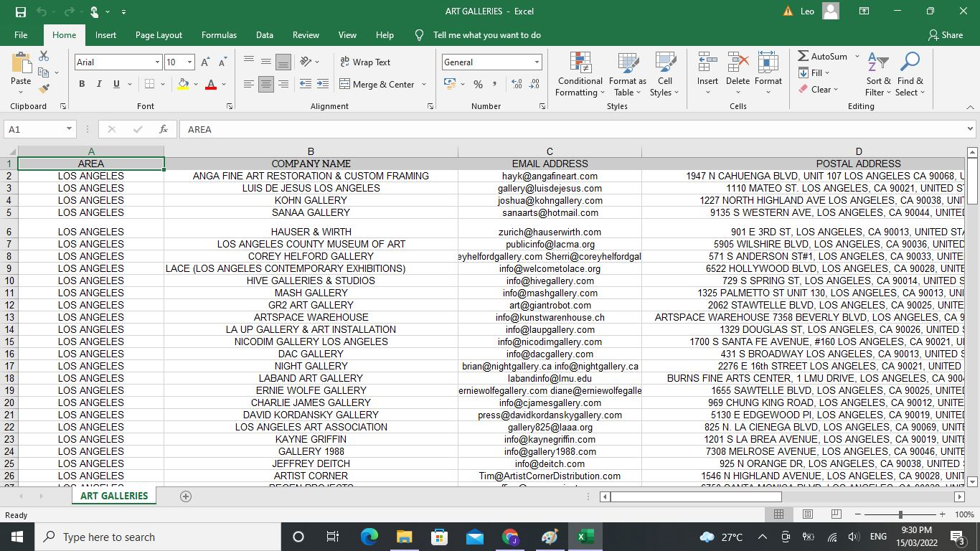
Task: Switch to Page Layout view in status bar
Action: 807,514
